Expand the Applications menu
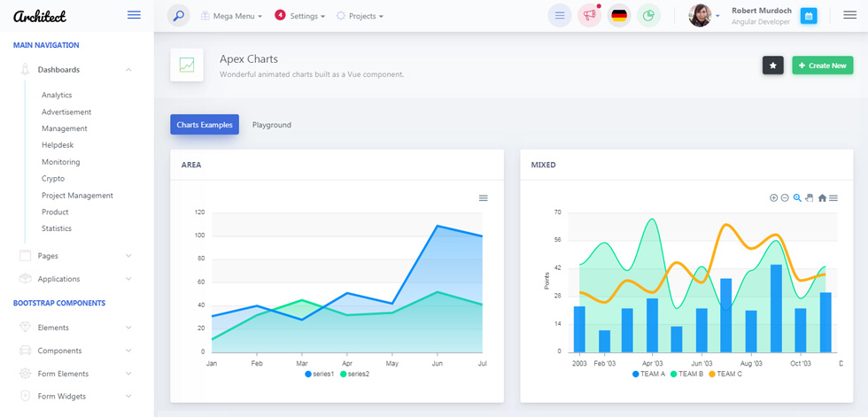This screenshot has width=868, height=417. [x=78, y=279]
